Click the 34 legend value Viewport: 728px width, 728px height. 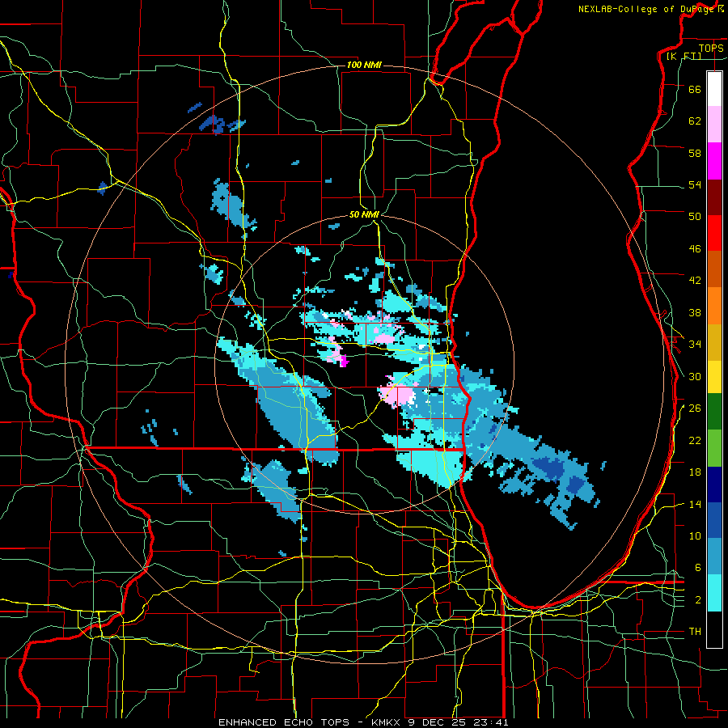point(695,345)
